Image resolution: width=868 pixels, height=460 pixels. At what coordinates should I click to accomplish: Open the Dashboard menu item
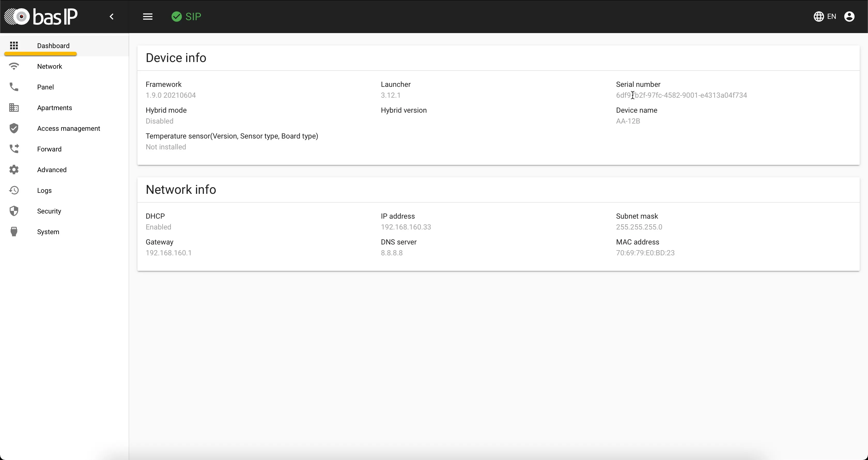(64, 45)
